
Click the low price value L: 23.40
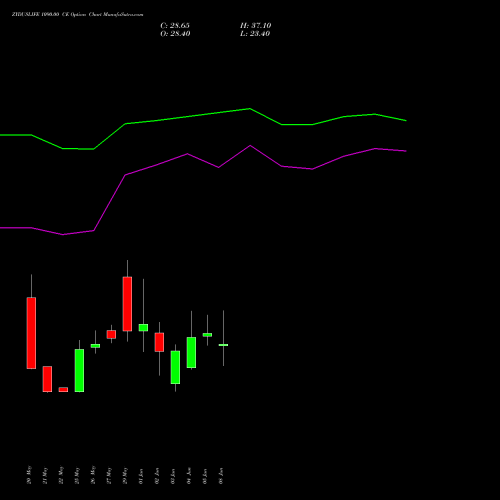255,34
